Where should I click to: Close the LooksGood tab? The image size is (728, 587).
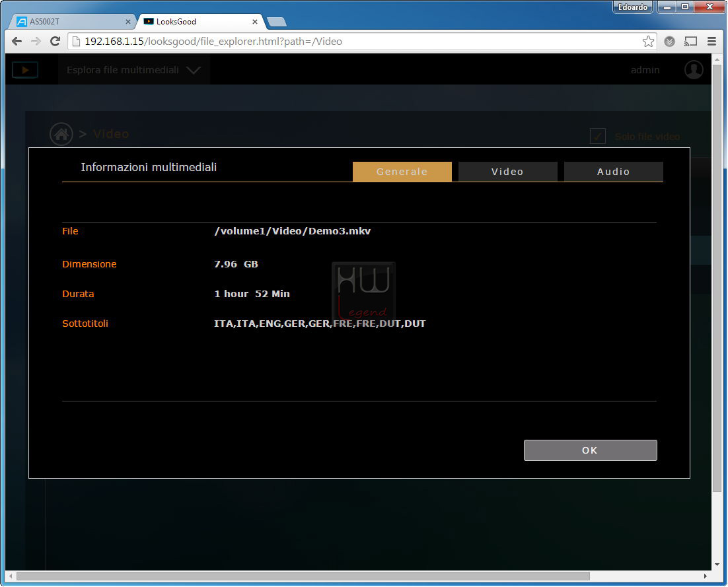[254, 21]
